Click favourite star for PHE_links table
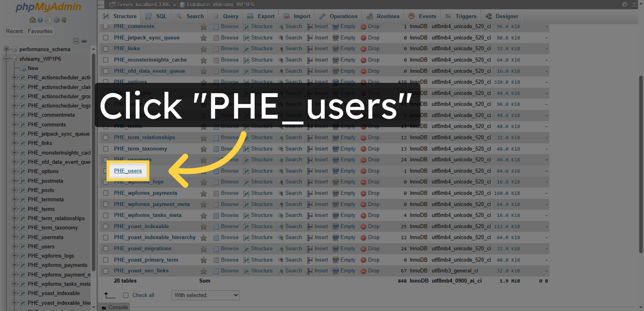Screen dimensions: 644x311 203,49
